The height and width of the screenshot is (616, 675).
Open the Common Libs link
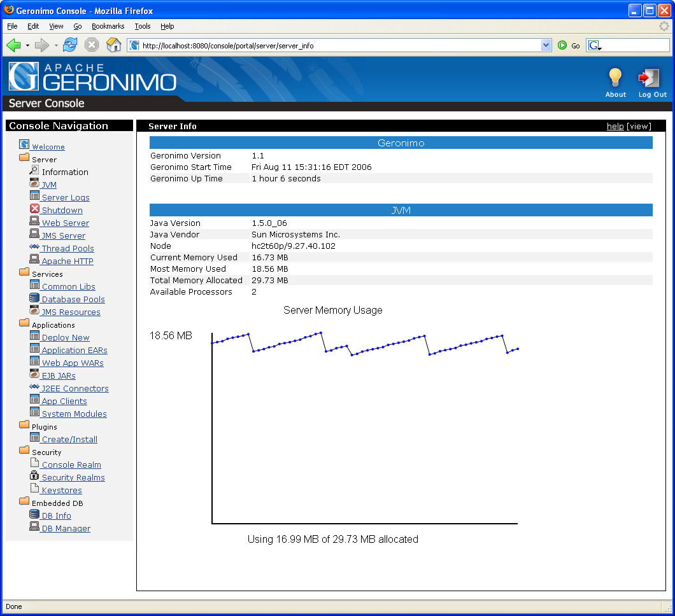point(68,286)
